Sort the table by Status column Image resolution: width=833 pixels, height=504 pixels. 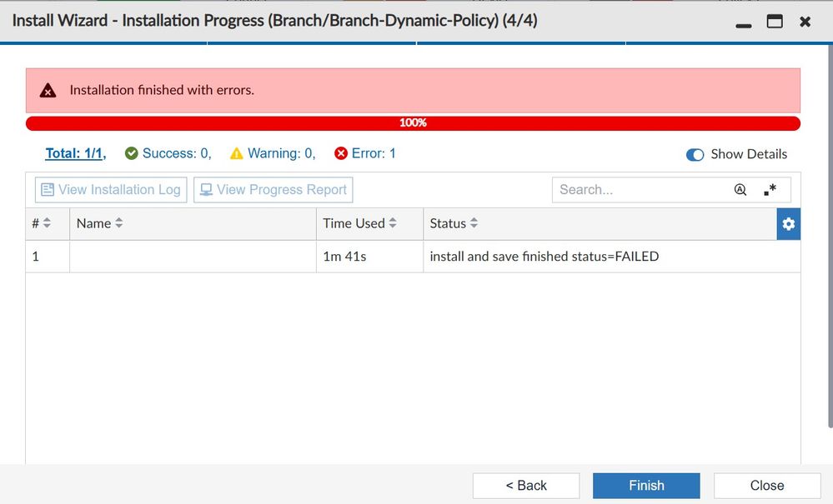tap(474, 223)
